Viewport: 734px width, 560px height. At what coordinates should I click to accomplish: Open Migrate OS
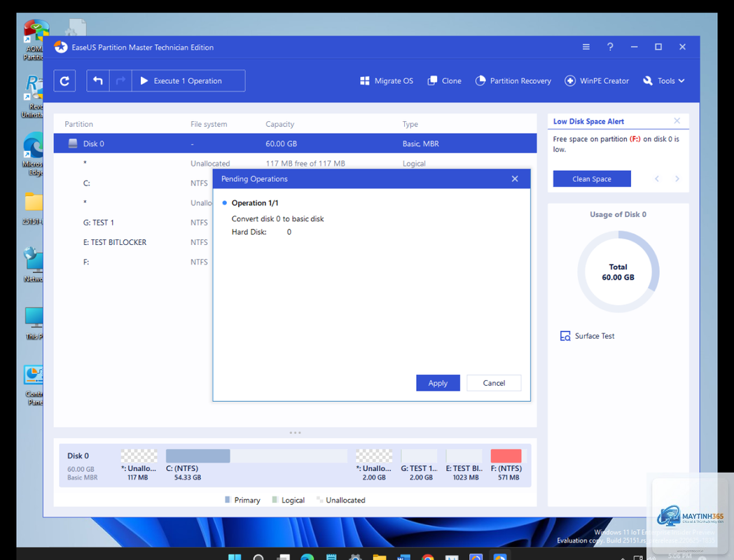coord(387,81)
